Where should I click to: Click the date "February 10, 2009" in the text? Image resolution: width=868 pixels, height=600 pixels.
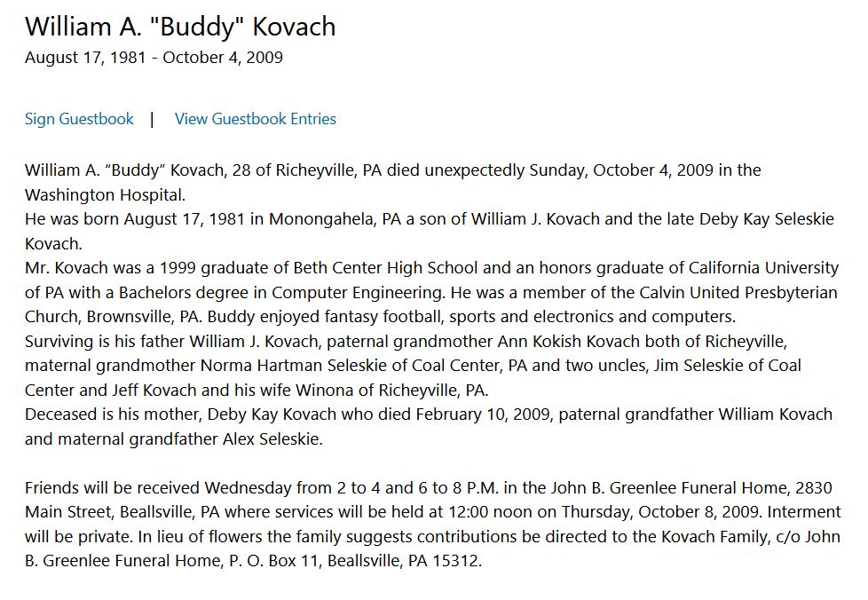point(483,414)
